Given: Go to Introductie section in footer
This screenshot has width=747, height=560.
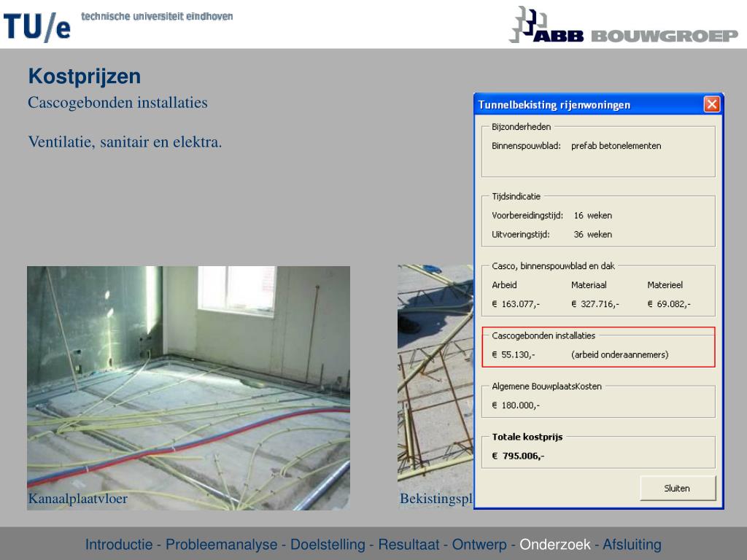Looking at the screenshot, I should 119,544.
